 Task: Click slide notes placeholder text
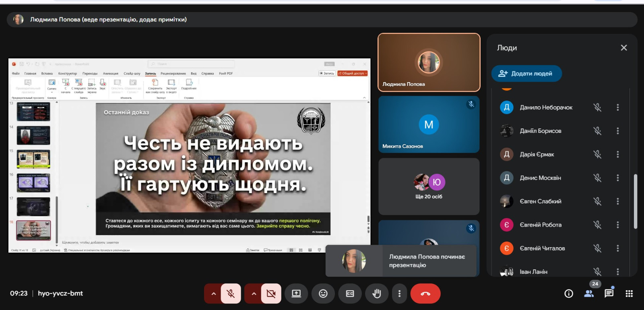point(91,243)
